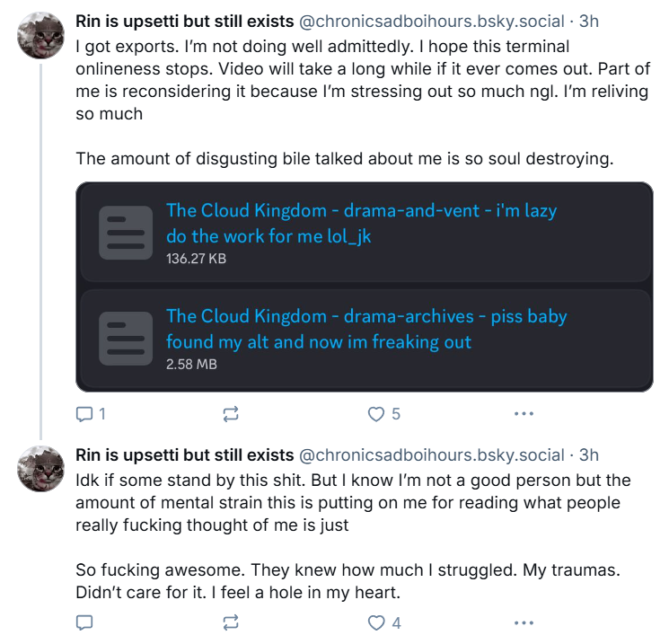Open the three-dot menu on second post

tap(524, 623)
